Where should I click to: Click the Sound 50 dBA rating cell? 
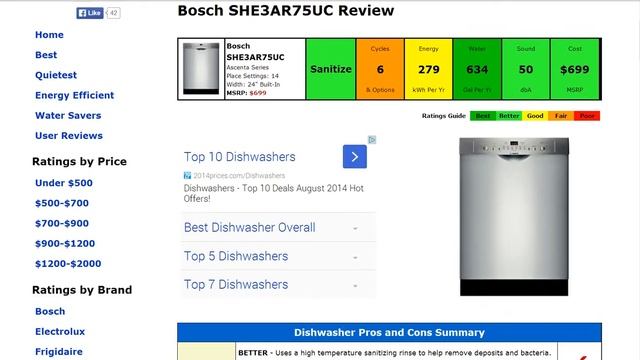(526, 69)
